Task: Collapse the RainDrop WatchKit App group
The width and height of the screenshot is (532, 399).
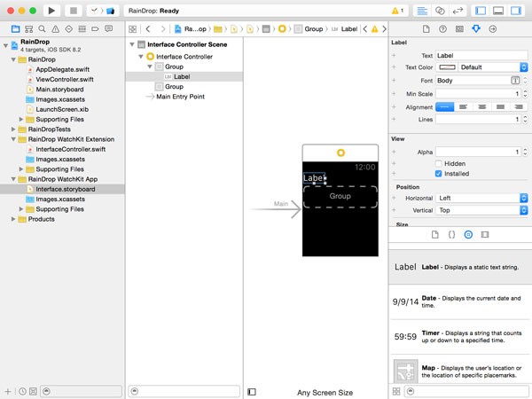Action: [x=13, y=179]
